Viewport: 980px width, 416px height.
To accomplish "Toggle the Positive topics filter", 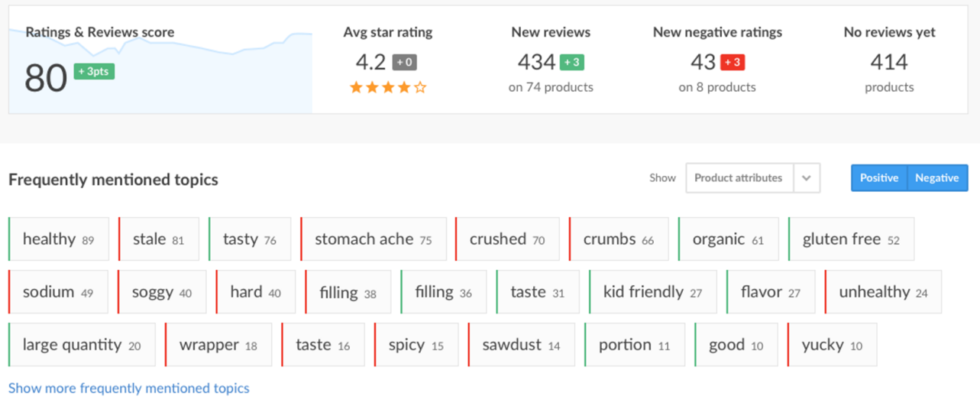I will pos(879,177).
